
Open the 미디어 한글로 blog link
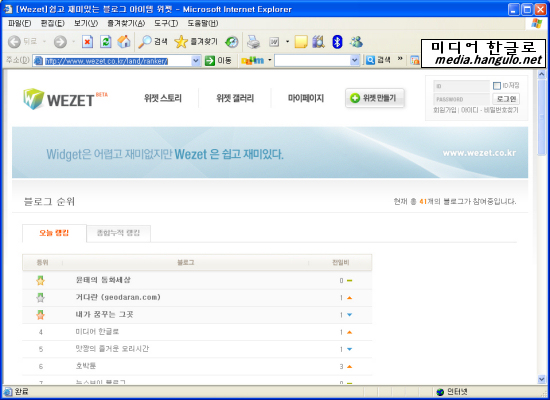(98, 332)
